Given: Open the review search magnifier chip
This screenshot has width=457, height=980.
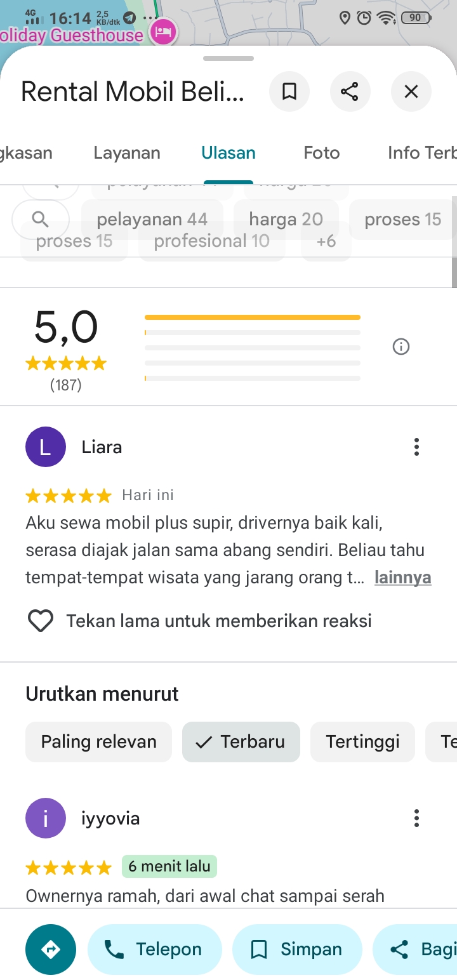Looking at the screenshot, I should click(41, 220).
